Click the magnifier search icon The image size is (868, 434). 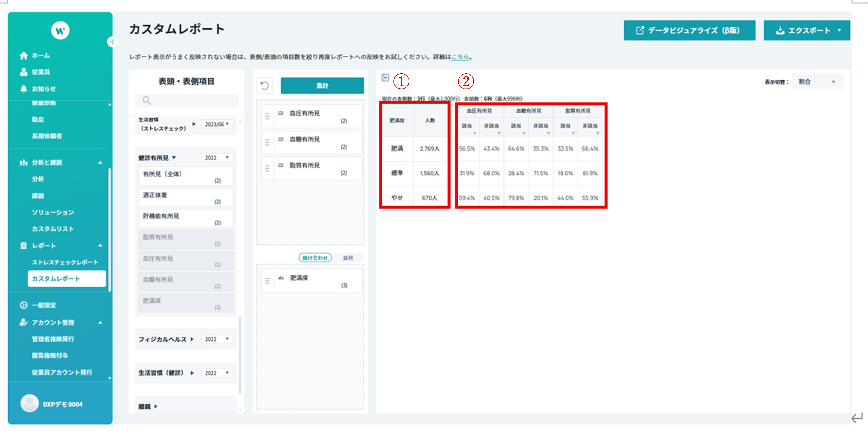pos(146,100)
